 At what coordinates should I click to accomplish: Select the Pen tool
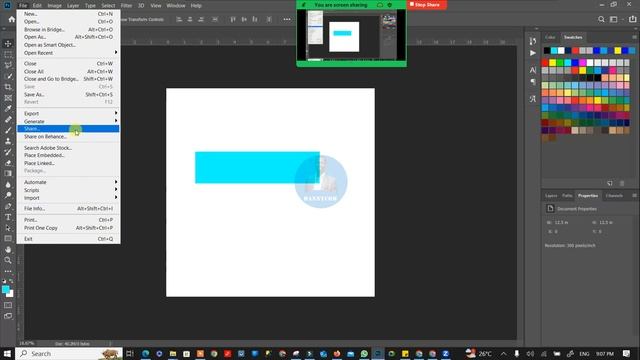(8, 206)
